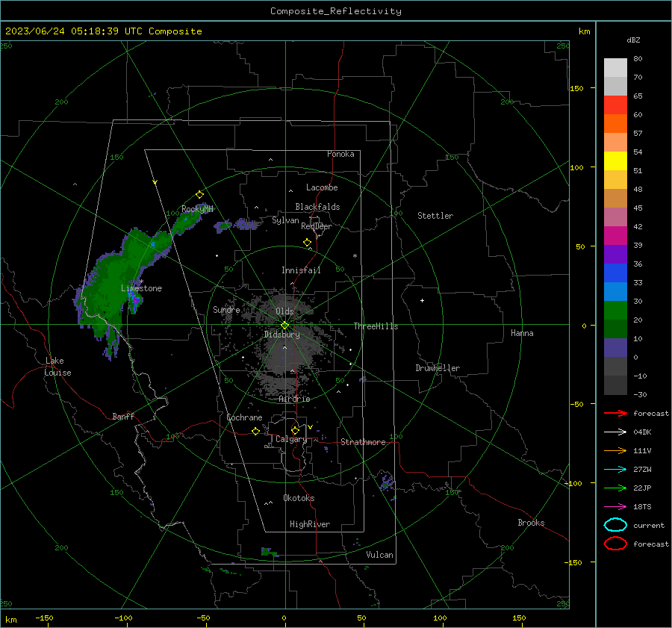Click the Innisfail town label
This screenshot has width=672, height=628.
pos(301,270)
